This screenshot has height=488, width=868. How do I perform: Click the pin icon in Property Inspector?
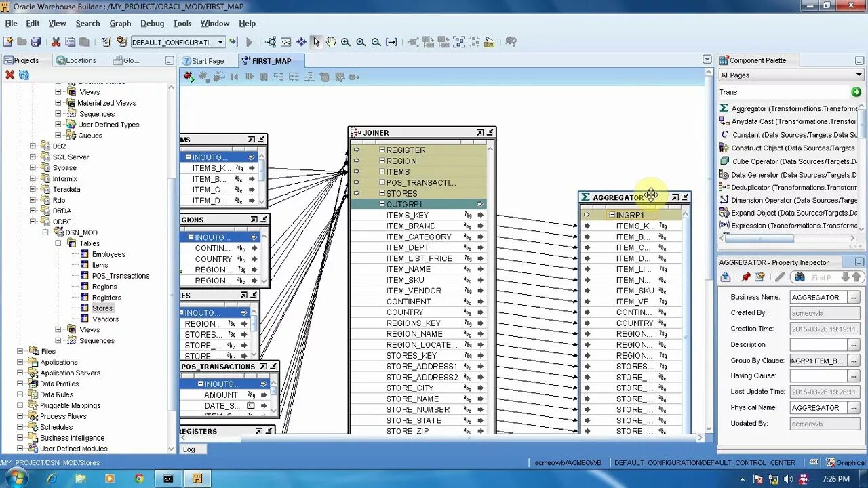[x=746, y=277]
